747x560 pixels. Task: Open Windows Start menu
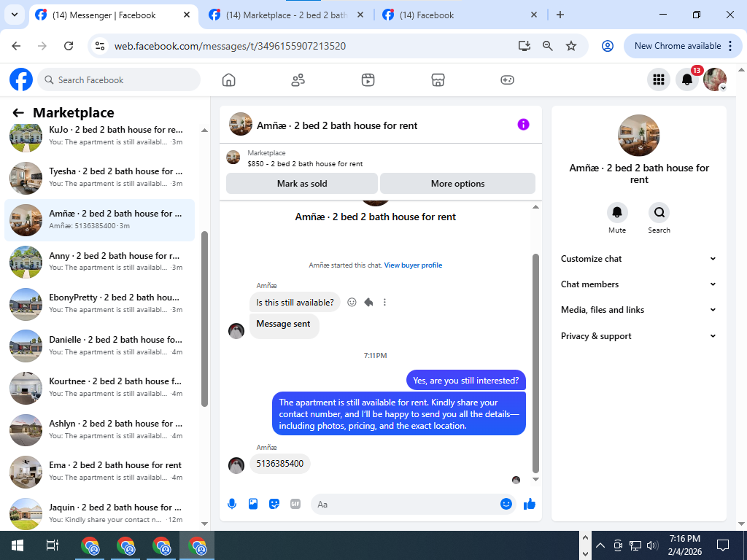[x=18, y=545]
